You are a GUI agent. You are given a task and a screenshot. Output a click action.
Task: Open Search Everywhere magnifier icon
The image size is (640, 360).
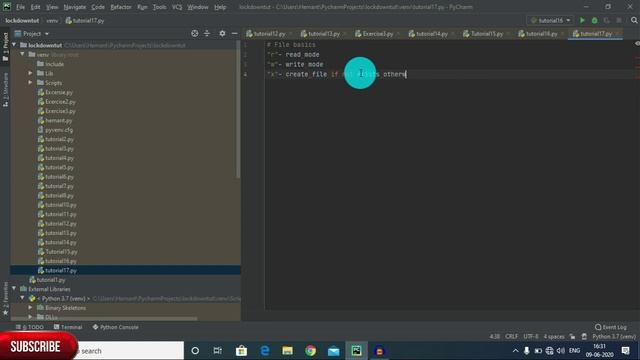634,20
